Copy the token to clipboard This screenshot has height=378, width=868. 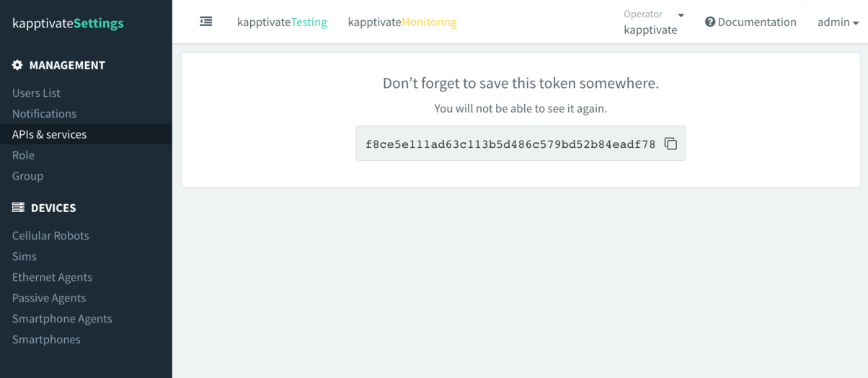point(670,144)
